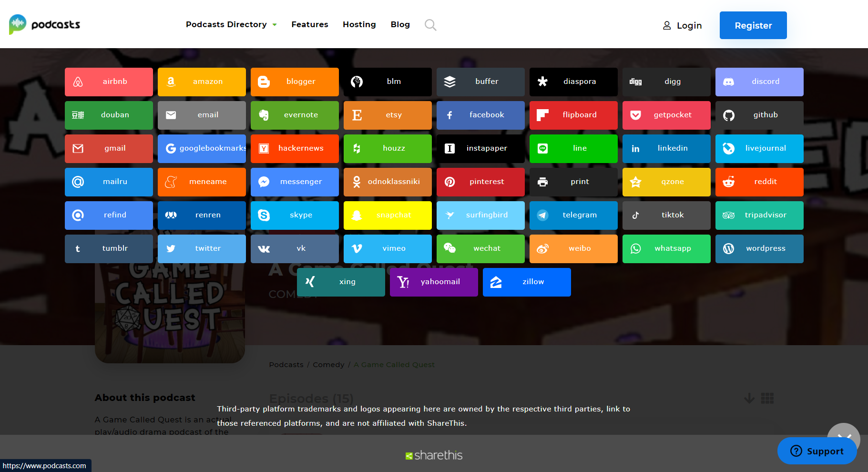Click the Reddit alien icon
The image size is (868, 472).
[x=729, y=182]
